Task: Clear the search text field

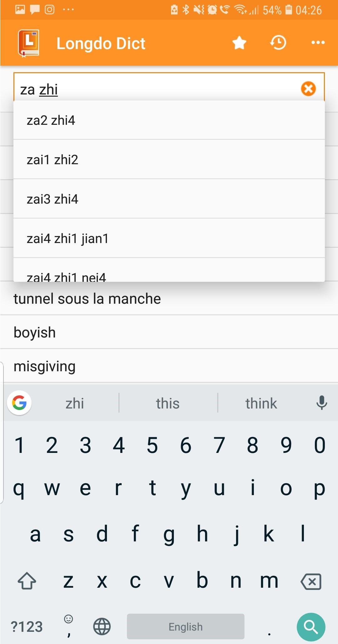Action: point(308,89)
